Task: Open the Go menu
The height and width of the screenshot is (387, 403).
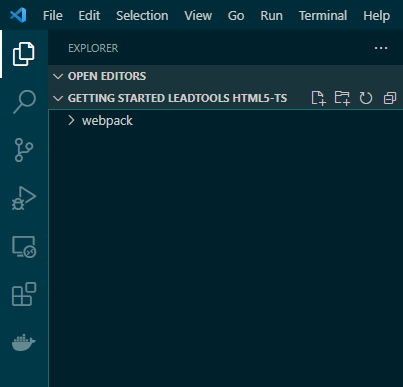Action: click(x=236, y=16)
